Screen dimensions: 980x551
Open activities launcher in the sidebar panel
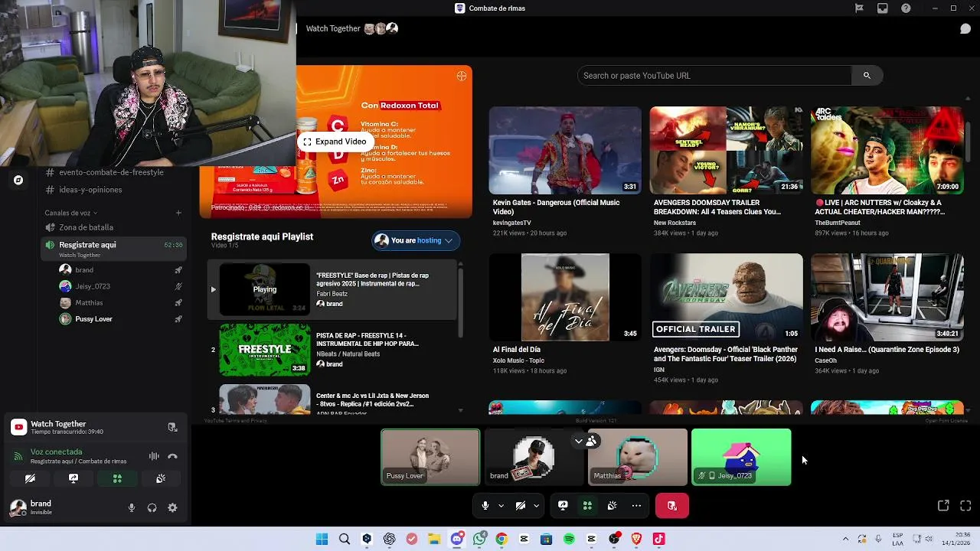pos(117,478)
